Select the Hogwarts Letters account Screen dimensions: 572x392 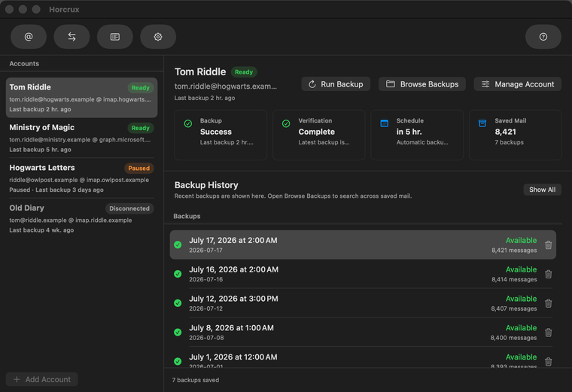pyautogui.click(x=82, y=178)
